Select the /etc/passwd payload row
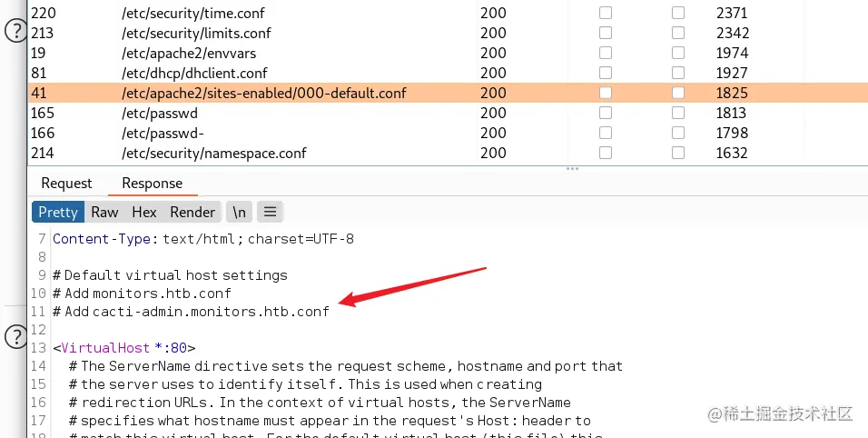This screenshot has height=438, width=868. click(448, 113)
